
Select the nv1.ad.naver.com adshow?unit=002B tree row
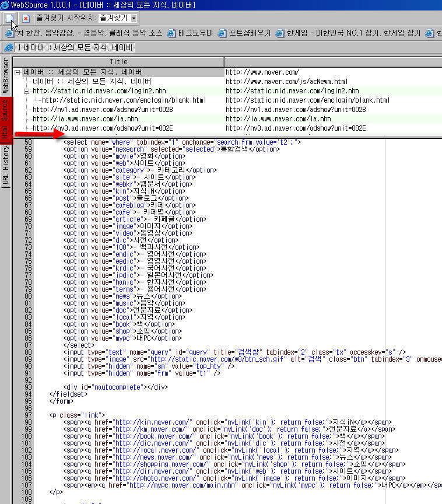coord(103,110)
